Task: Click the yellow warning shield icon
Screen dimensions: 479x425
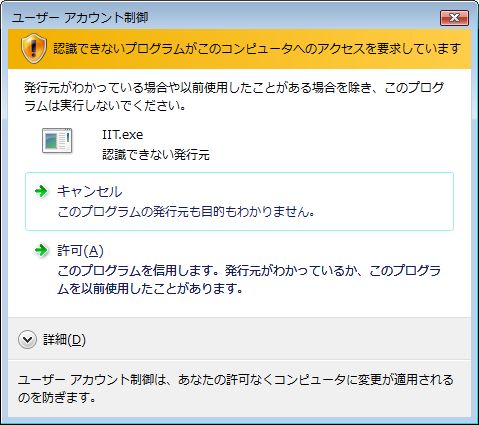Action: pyautogui.click(x=33, y=48)
